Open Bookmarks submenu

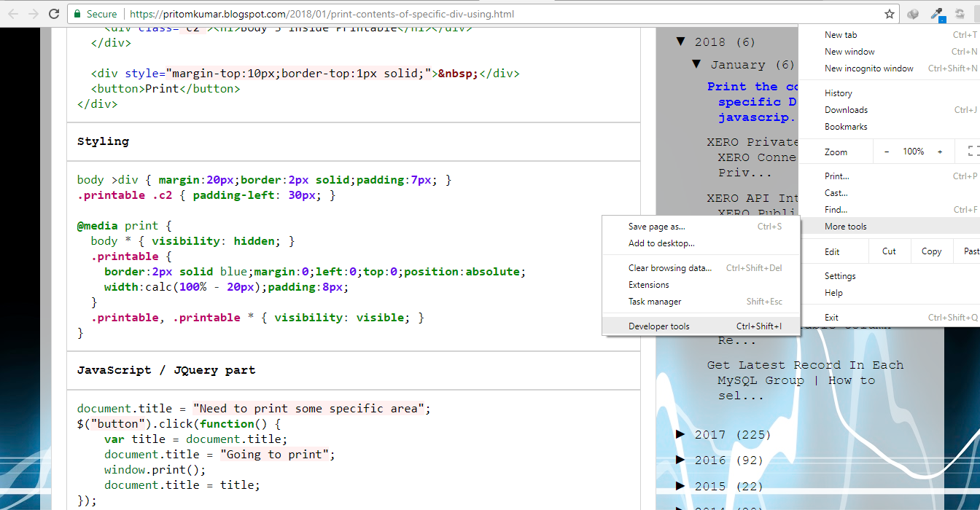[890, 127]
